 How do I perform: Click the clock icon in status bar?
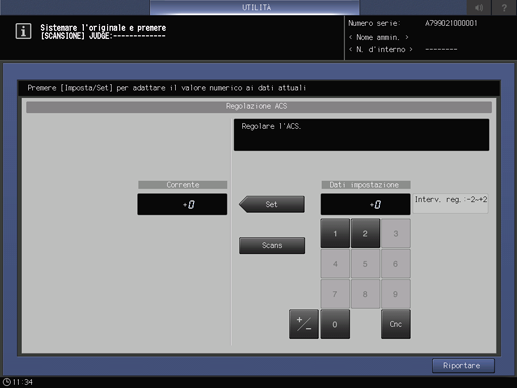coord(7,382)
